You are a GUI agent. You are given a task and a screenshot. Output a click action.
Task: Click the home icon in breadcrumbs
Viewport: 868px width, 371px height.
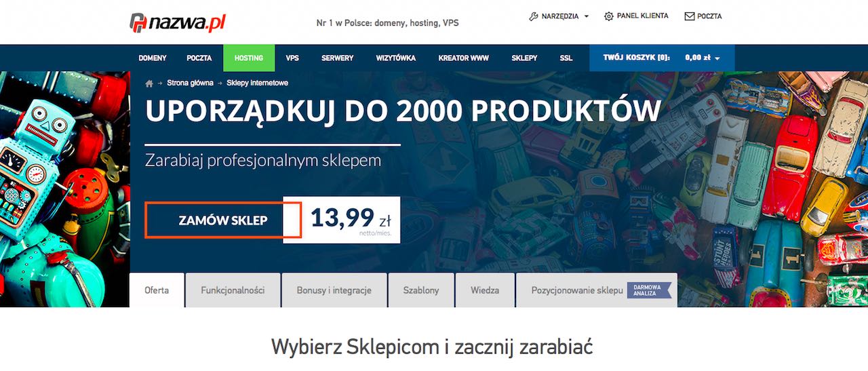click(149, 83)
